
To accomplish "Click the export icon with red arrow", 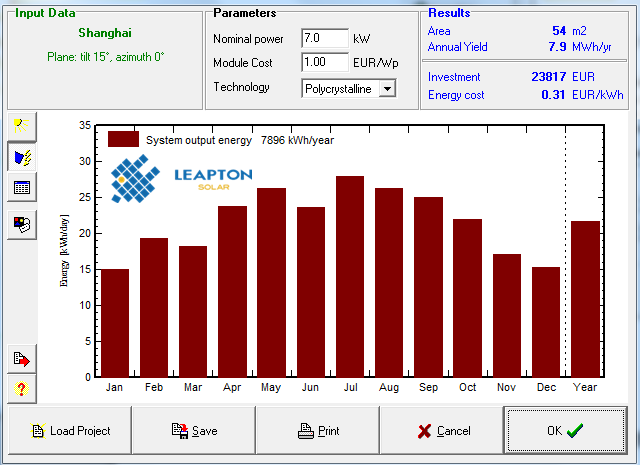I will pos(22,358).
